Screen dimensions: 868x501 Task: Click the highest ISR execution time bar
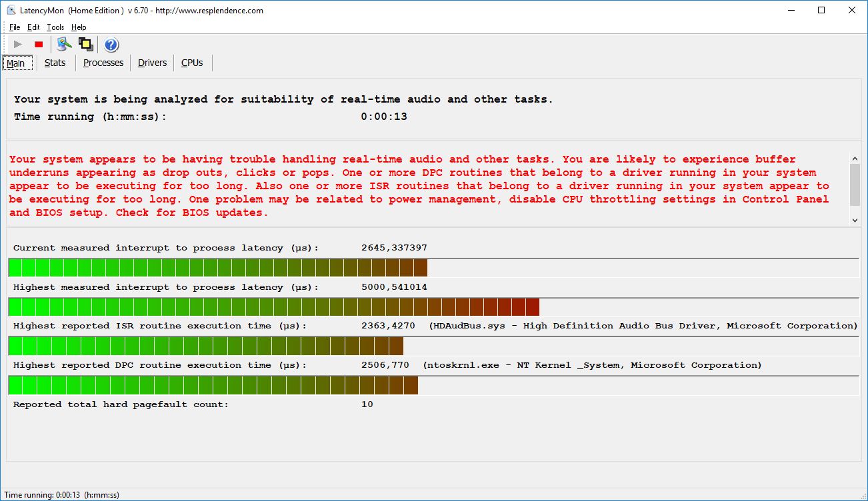pos(433,346)
